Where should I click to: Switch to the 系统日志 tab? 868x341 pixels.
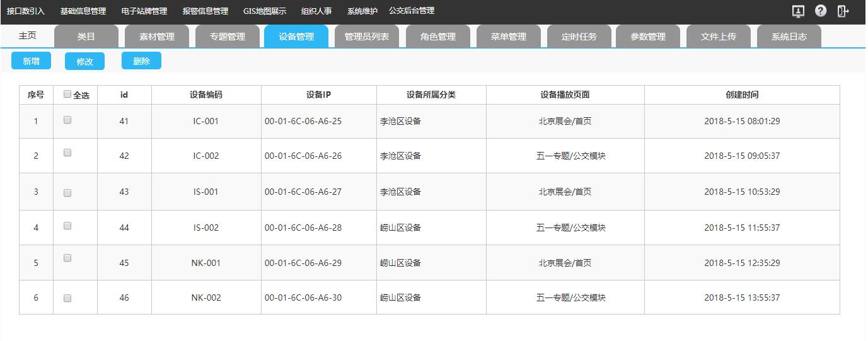(789, 37)
